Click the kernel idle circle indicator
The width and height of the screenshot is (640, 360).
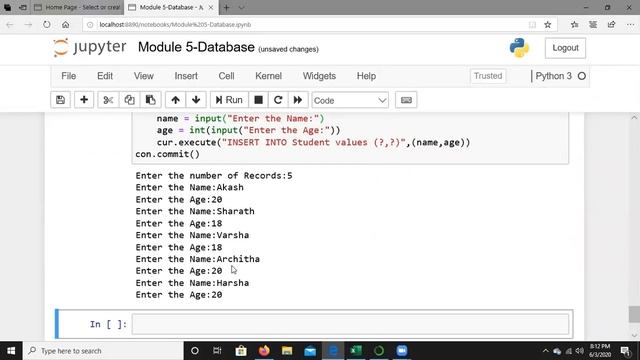[x=582, y=76]
